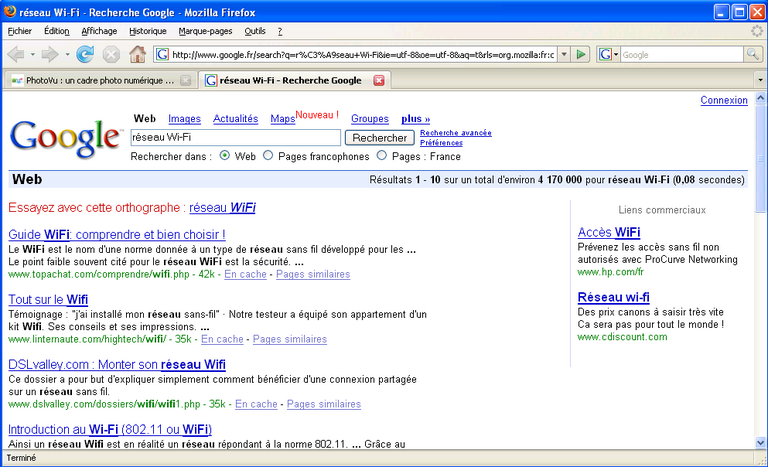Viewport: 768px width, 467px height.
Task: Open the Préférences link
Action: (441, 143)
